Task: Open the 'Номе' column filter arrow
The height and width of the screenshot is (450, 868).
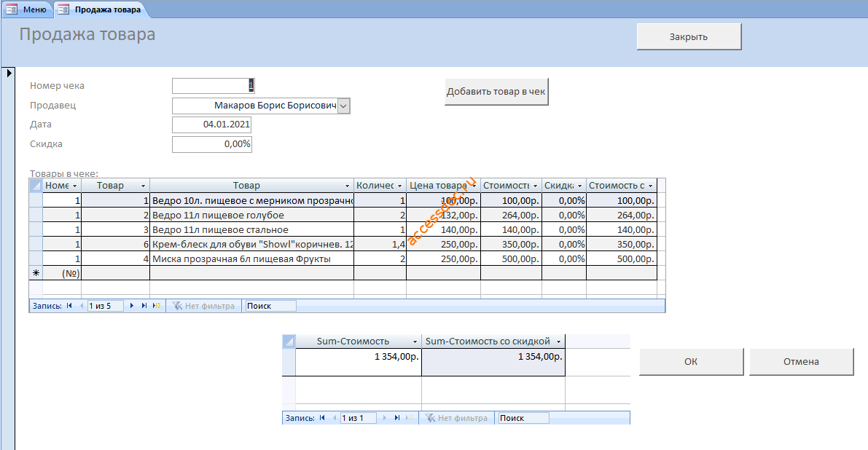Action: pos(75,186)
